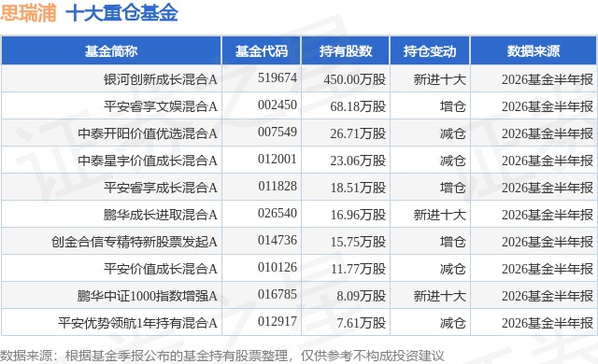Select fund name 创金合信专精特新股票发起A
This screenshot has width=598, height=364.
pyautogui.click(x=135, y=242)
